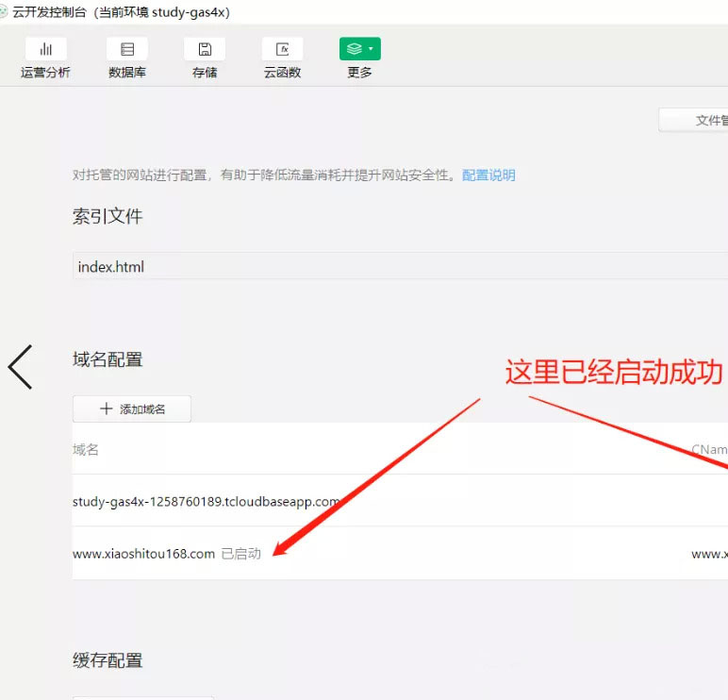Click the 配置说明 link
728x700 pixels.
(488, 175)
